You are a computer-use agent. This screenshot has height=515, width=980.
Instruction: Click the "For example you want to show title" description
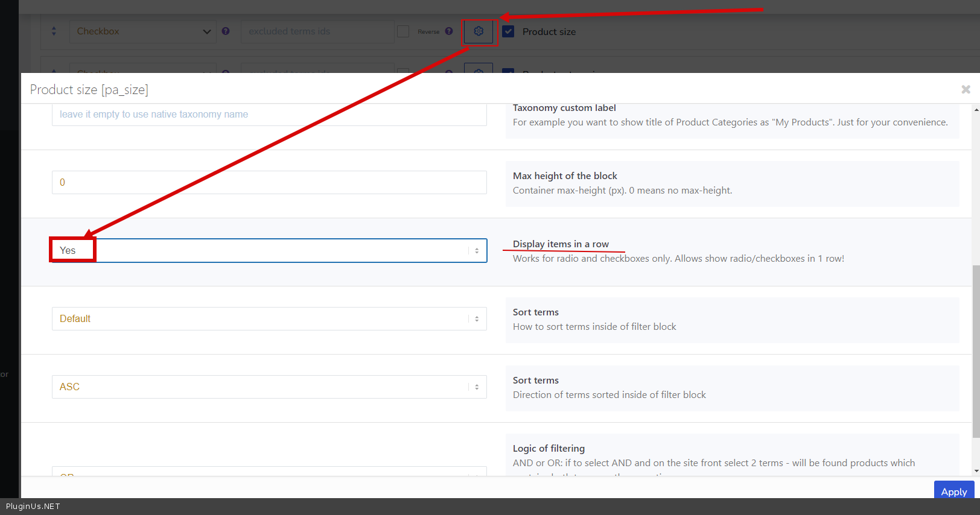coord(730,122)
